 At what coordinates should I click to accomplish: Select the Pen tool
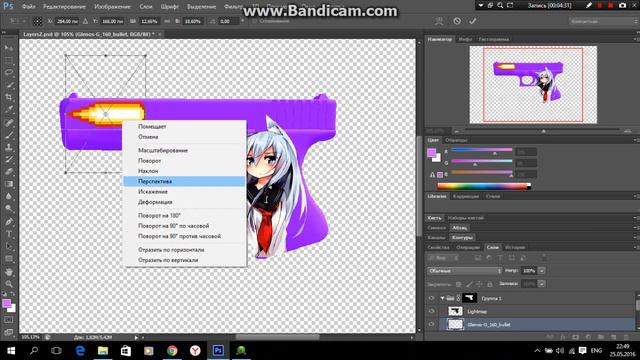click(x=9, y=222)
